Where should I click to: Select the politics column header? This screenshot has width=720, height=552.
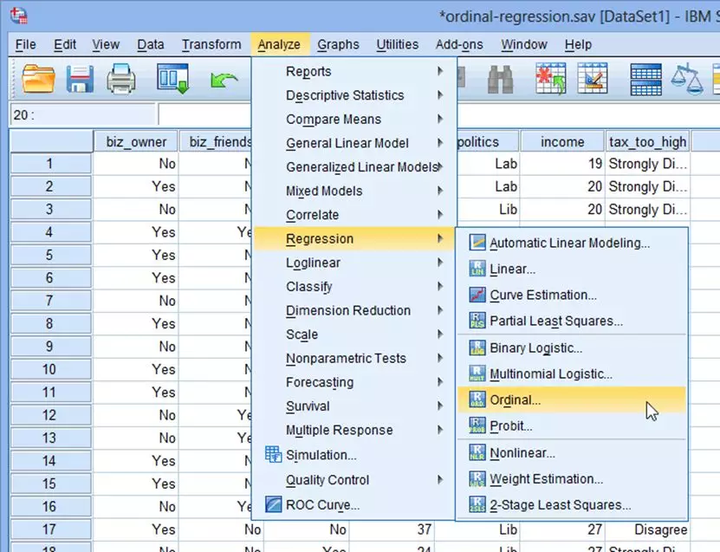pyautogui.click(x=488, y=141)
